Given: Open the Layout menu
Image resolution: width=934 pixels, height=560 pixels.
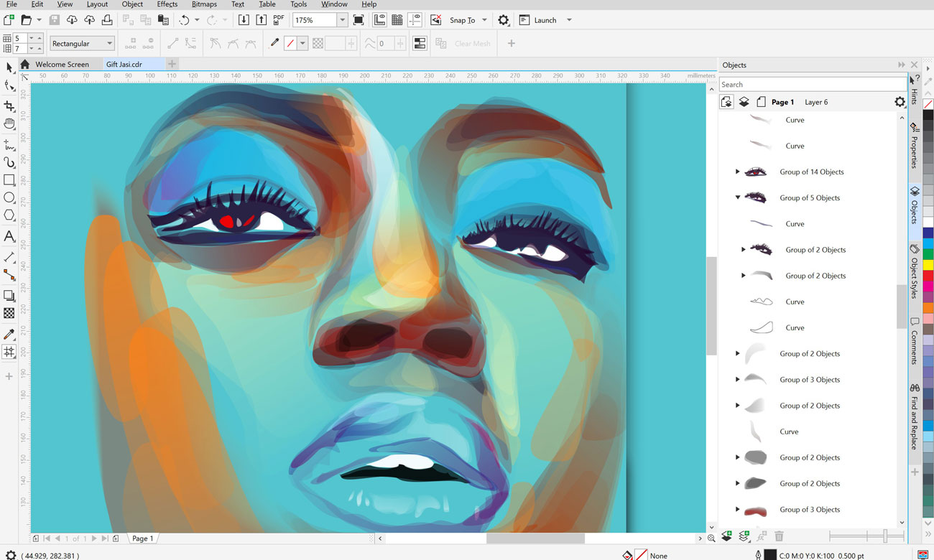Looking at the screenshot, I should tap(97, 4).
